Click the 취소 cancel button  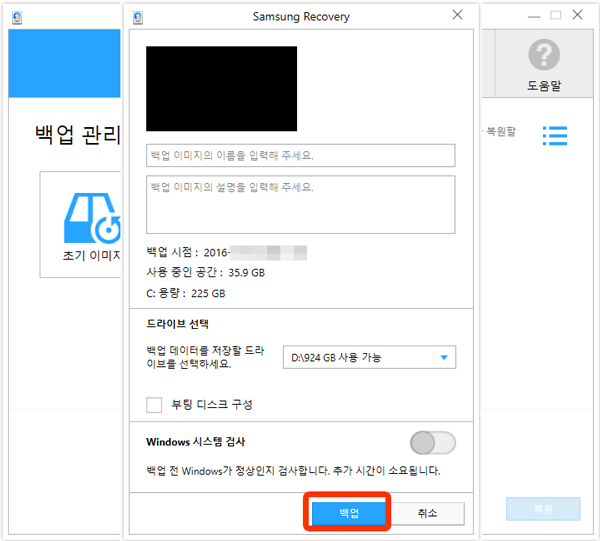(427, 513)
